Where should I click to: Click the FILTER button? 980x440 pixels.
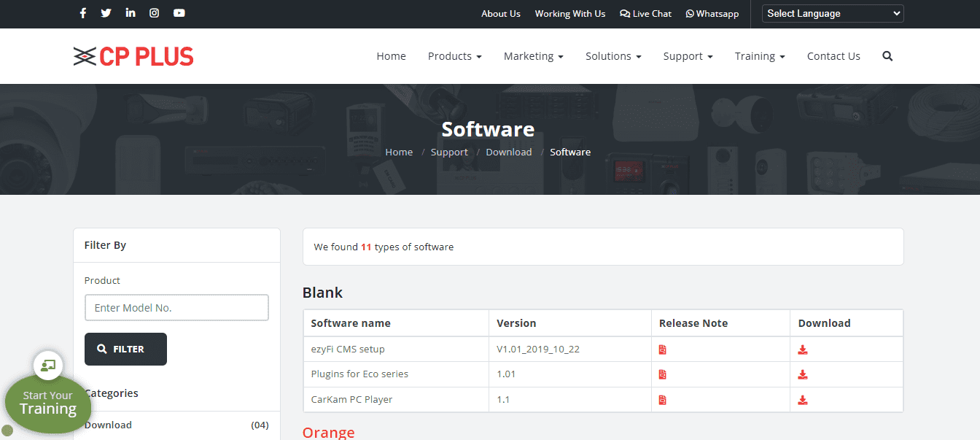(125, 349)
